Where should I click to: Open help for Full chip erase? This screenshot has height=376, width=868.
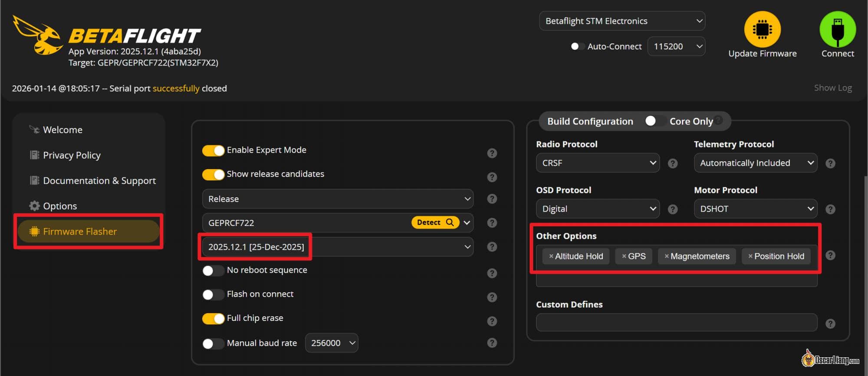pyautogui.click(x=492, y=321)
